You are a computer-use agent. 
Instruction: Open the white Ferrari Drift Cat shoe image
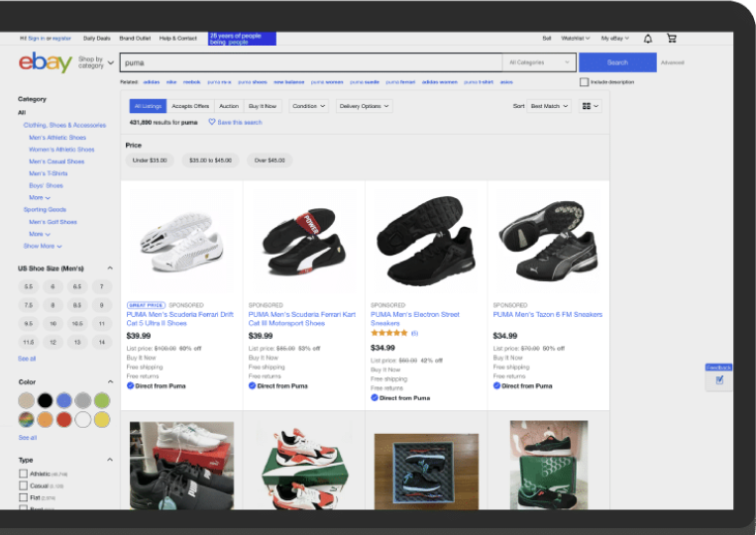pos(181,242)
